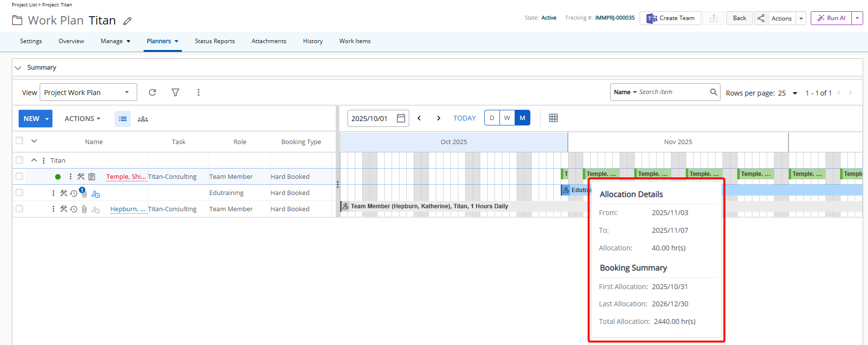Image resolution: width=868 pixels, height=345 pixels.
Task: Open the Project Work Plan view dropdown
Action: 88,92
